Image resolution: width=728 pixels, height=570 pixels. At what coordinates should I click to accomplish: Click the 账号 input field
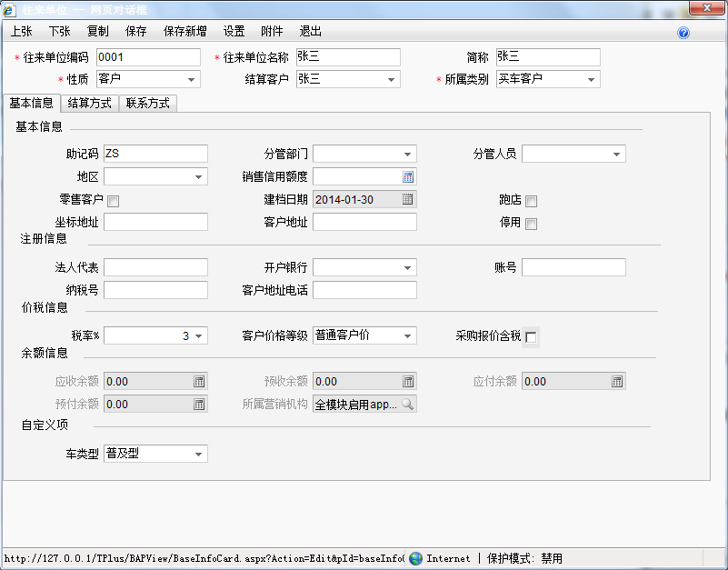[573, 267]
